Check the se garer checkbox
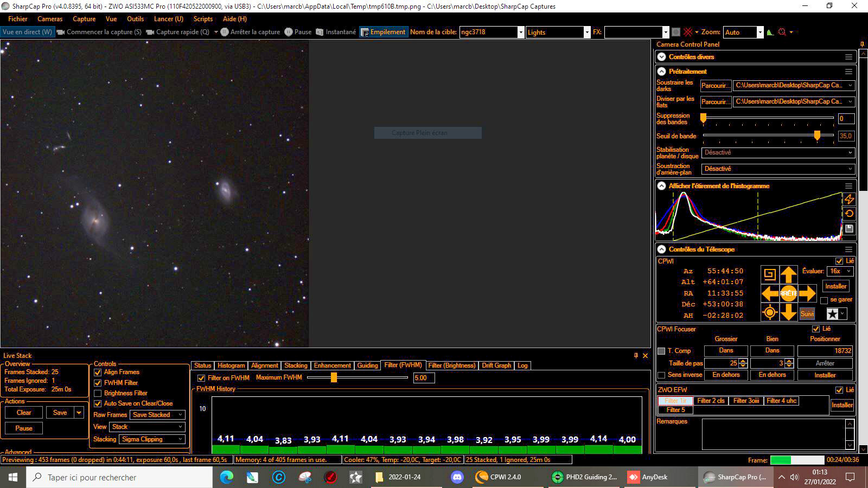The height and width of the screenshot is (488, 868). click(824, 300)
